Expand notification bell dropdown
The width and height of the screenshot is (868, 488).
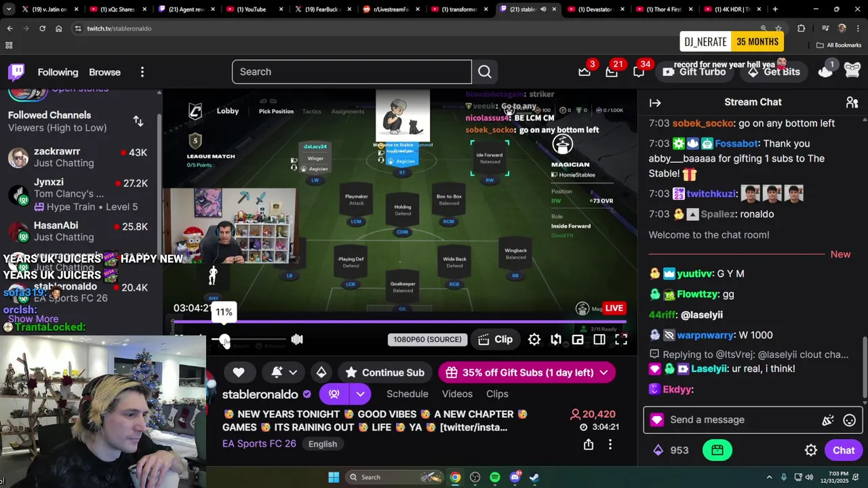click(293, 373)
